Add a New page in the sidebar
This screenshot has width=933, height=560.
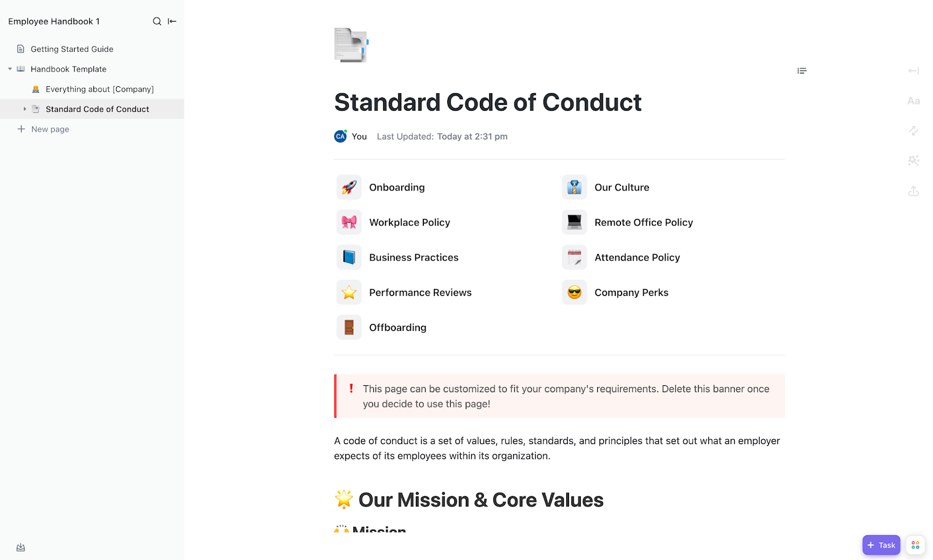point(50,129)
